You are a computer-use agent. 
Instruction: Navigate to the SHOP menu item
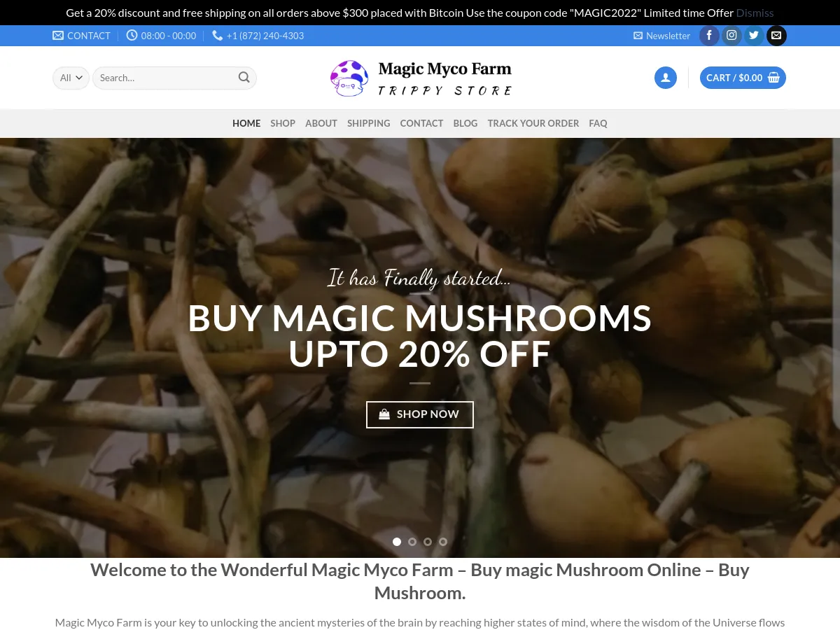[283, 123]
